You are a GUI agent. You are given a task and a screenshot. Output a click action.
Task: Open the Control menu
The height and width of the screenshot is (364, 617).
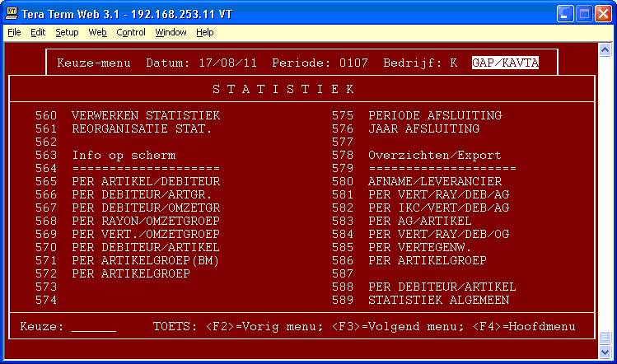coord(130,32)
